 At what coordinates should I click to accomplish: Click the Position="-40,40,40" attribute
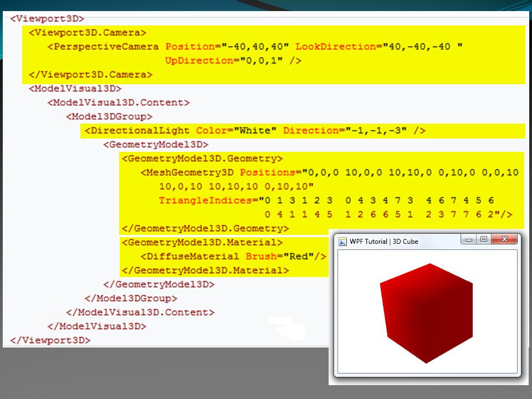point(227,47)
